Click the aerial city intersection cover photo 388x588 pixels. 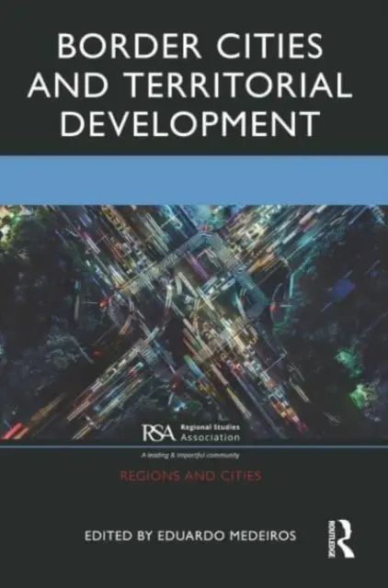pos(194,322)
